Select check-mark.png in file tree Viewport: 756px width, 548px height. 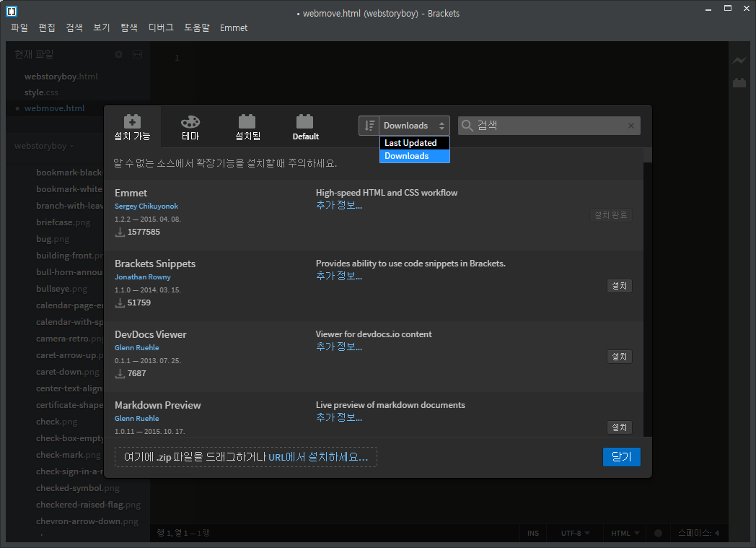69,455
